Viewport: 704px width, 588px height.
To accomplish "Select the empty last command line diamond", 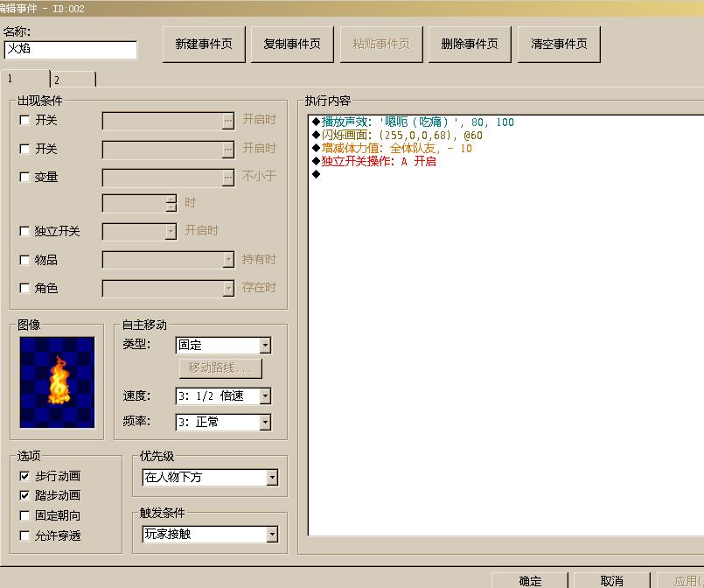I will [x=316, y=174].
